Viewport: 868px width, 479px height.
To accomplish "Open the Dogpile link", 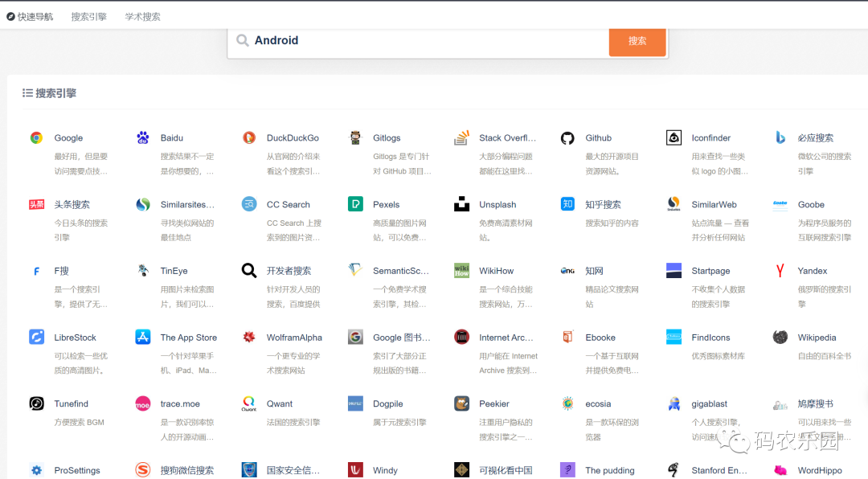I will click(x=387, y=403).
